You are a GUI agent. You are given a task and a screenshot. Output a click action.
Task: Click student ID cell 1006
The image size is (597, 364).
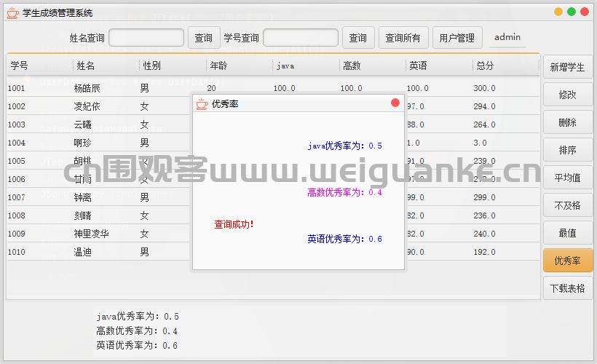coord(16,179)
